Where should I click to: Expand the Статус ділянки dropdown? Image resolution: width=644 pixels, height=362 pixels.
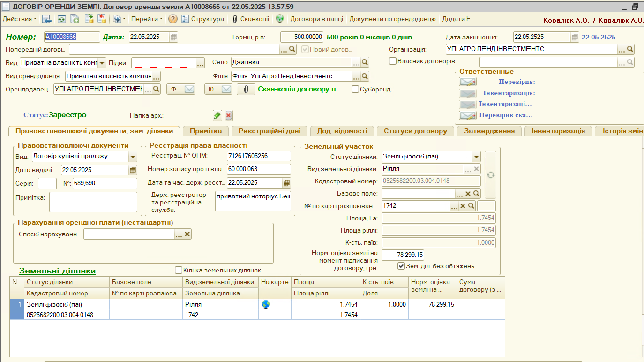coord(476,157)
